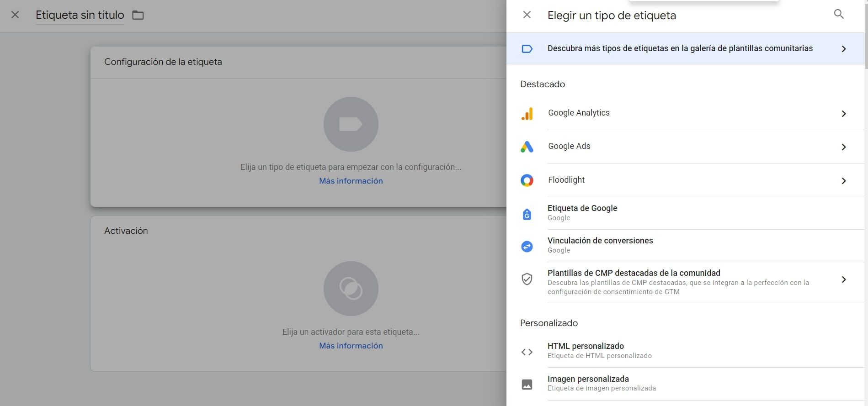868x406 pixels.
Task: Click the Destacado section heading
Action: pos(543,84)
